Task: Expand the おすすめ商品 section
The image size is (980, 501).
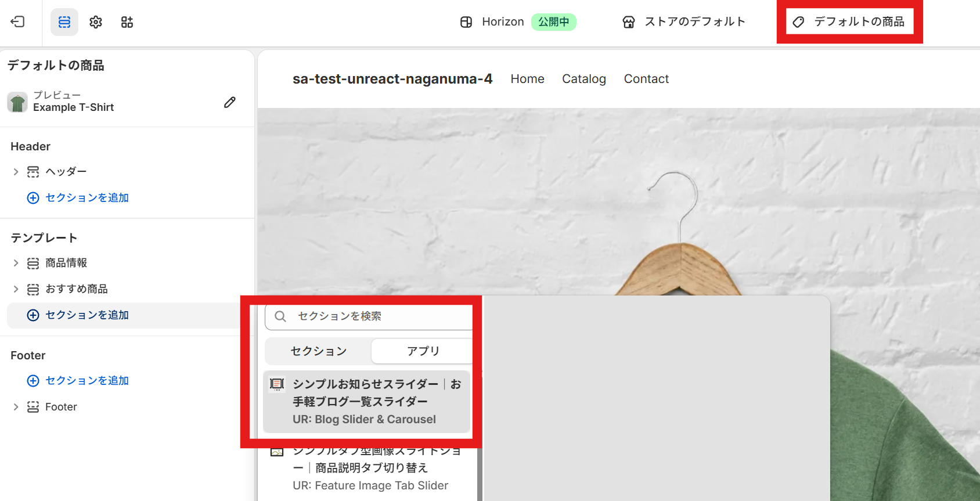Action: tap(16, 289)
